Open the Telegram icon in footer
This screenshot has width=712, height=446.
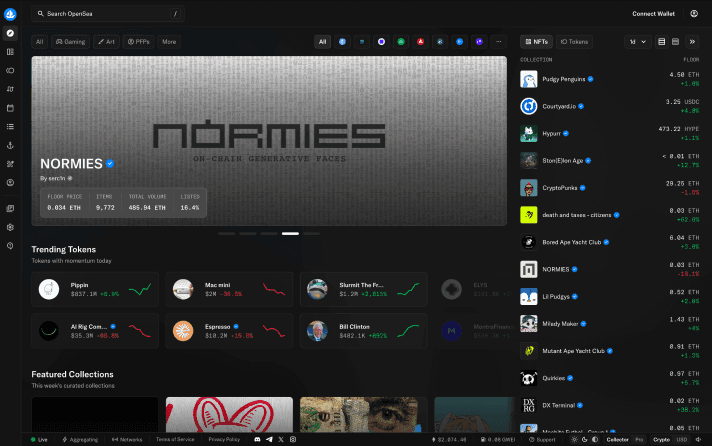coord(269,439)
